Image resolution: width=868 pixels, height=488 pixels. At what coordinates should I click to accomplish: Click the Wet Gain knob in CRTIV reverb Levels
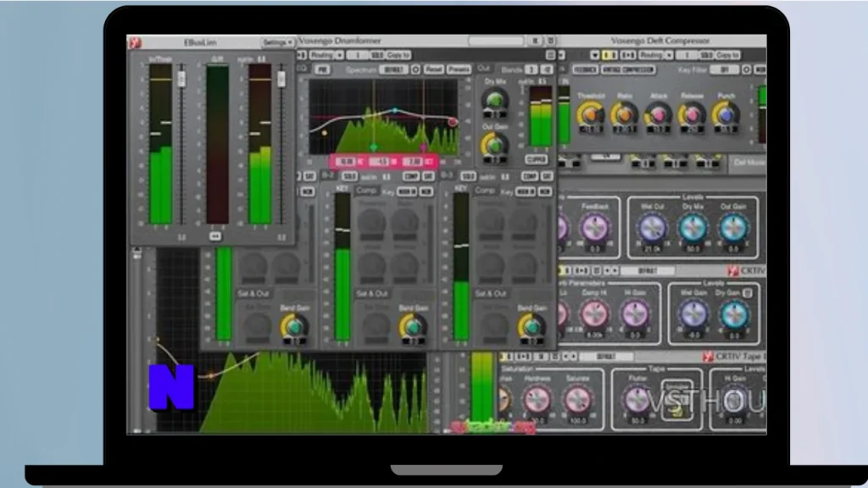pos(693,315)
